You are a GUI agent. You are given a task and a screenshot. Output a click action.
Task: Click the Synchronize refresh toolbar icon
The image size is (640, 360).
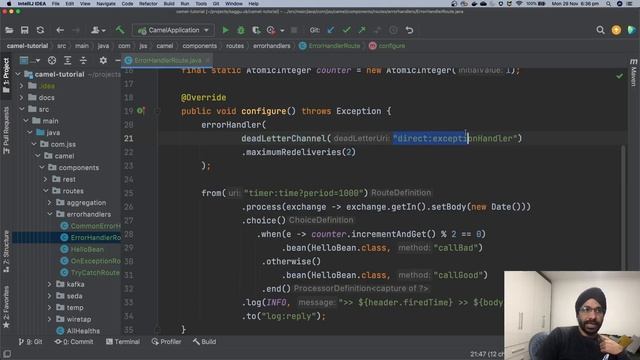pyautogui.click(x=40, y=30)
